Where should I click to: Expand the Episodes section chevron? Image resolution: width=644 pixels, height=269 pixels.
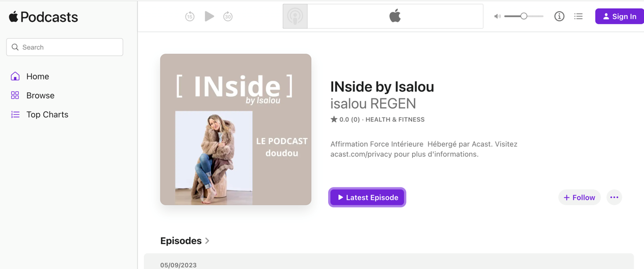207,240
